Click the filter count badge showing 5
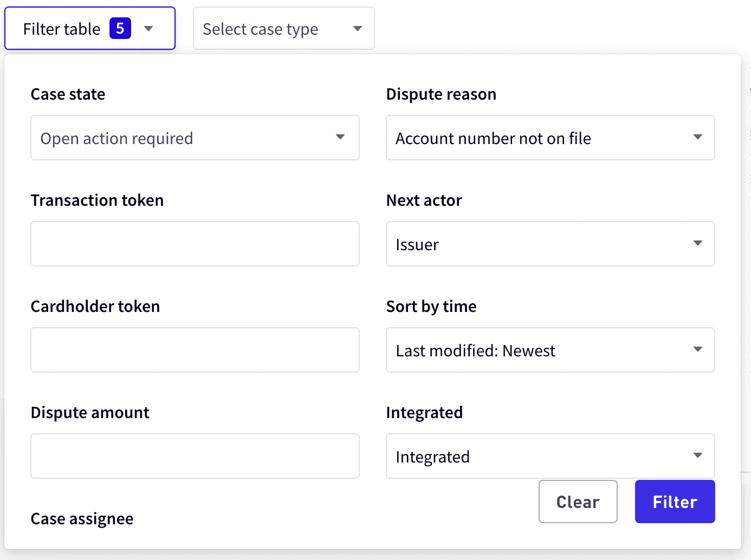Viewport: 751px width, 560px height. coord(120,28)
